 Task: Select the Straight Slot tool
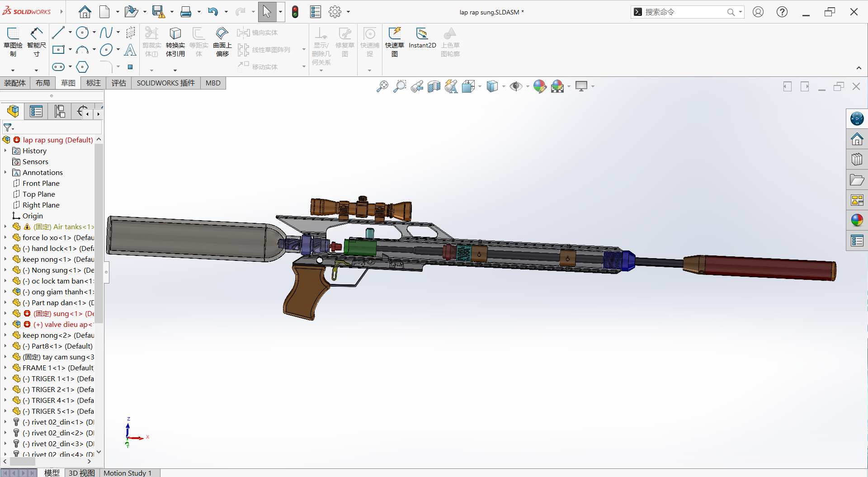58,67
